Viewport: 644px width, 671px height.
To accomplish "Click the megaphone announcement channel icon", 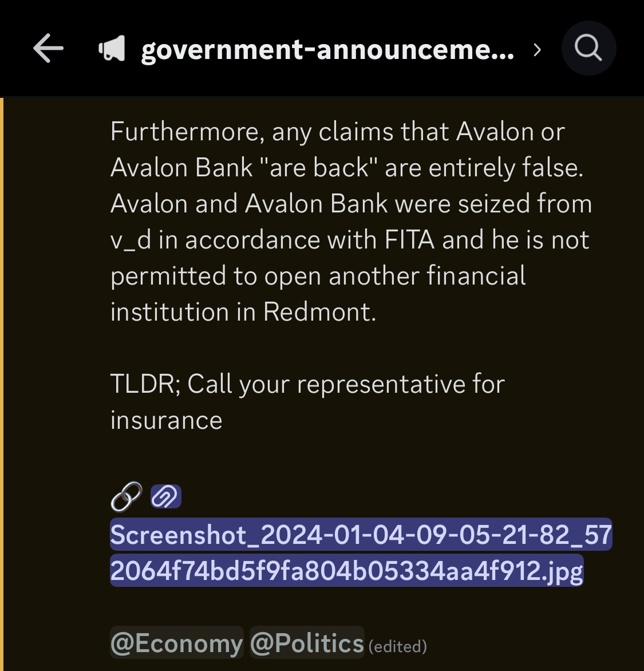I will point(112,48).
